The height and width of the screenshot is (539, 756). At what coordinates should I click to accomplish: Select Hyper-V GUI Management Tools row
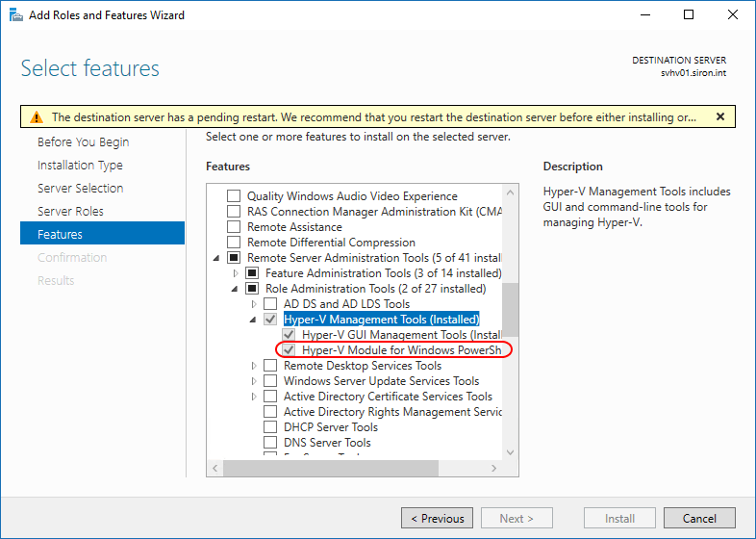tap(402, 335)
